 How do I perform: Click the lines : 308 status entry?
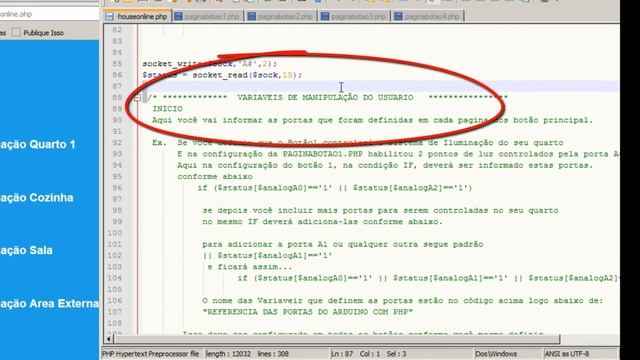[x=273, y=354]
